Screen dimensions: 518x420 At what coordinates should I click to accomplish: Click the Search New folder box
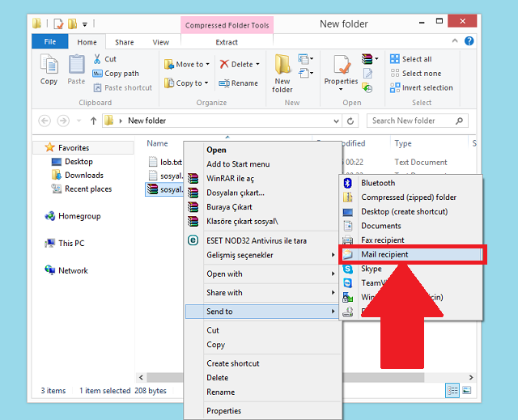tap(418, 121)
